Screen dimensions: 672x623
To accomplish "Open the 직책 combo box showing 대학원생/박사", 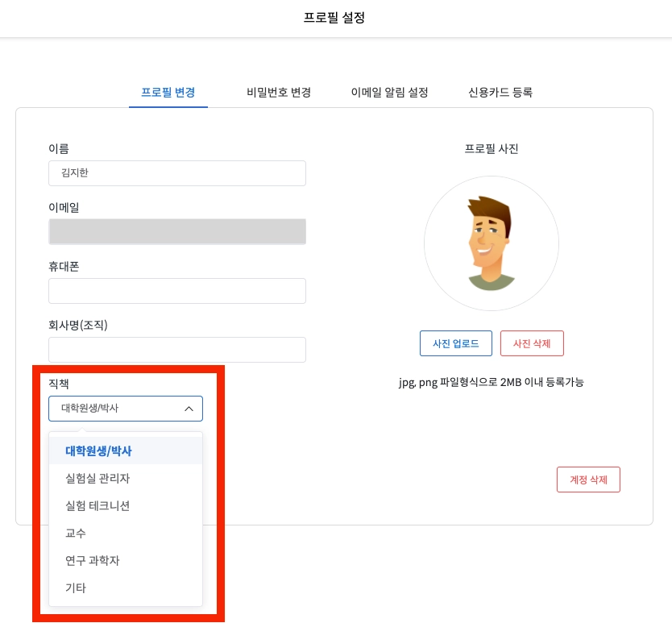I will pos(126,409).
